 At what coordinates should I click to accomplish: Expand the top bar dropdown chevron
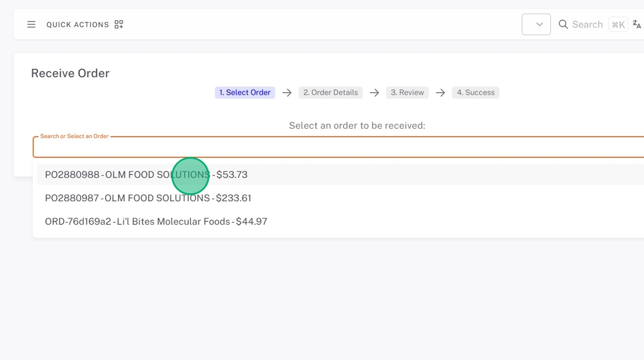(x=539, y=25)
